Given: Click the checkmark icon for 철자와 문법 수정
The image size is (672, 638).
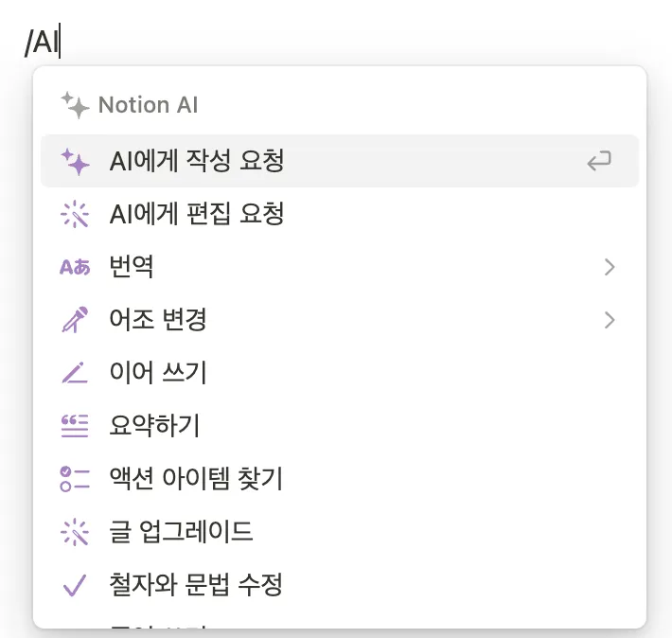Looking at the screenshot, I should coord(75,585).
